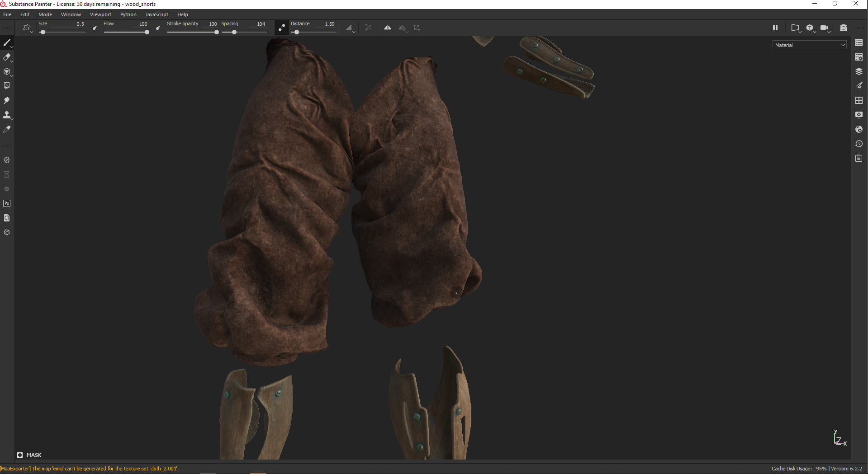Click the Cache Disk Usage 95% indicator
Viewport: 868px width, 474px height.
pos(799,469)
